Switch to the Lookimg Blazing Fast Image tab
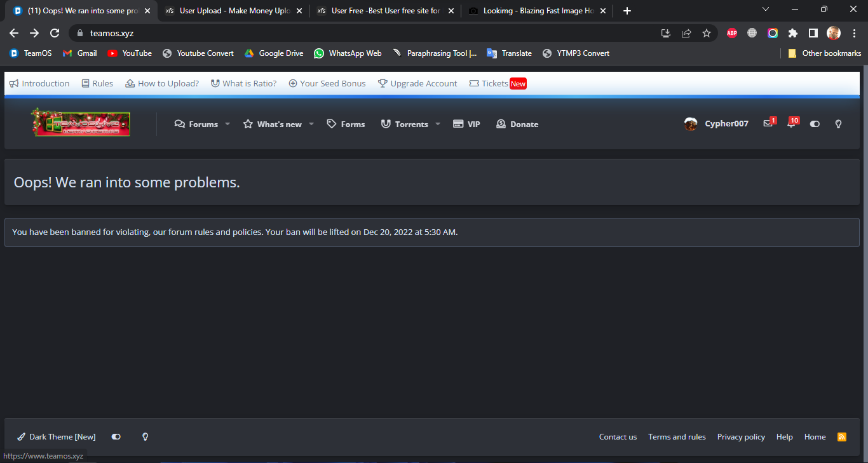Viewport: 868px width, 463px height. pos(538,11)
